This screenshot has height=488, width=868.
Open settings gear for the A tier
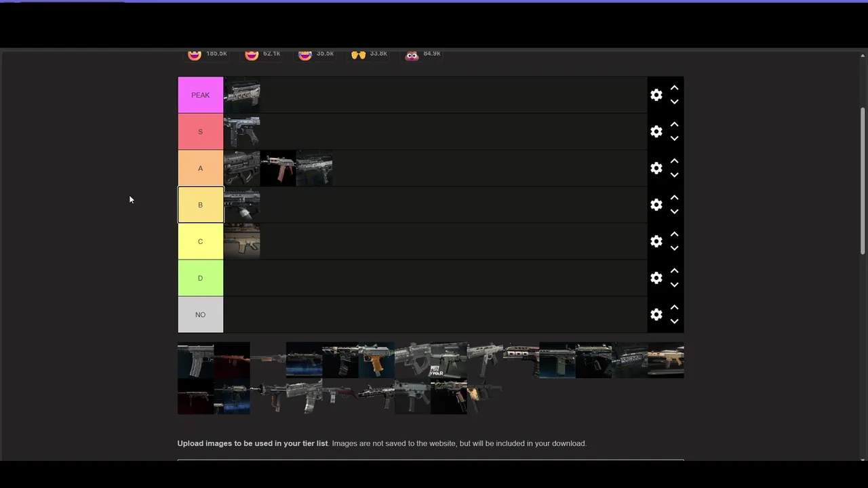[x=656, y=168]
